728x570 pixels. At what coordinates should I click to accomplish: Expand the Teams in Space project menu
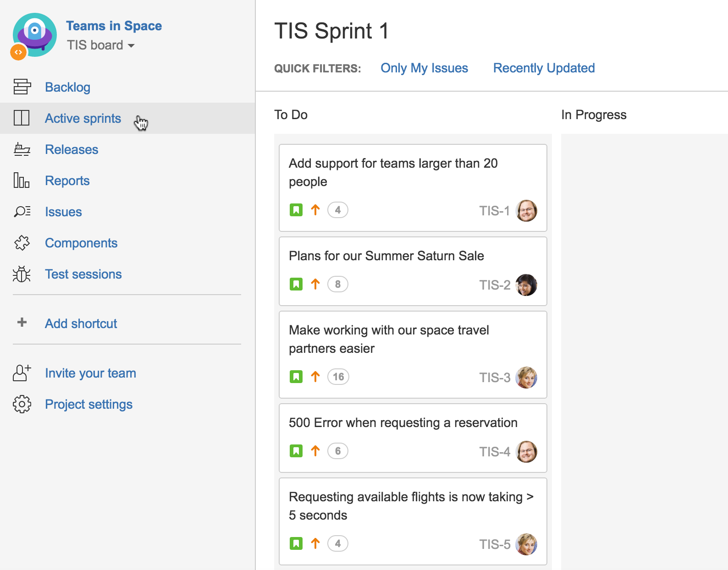[114, 26]
